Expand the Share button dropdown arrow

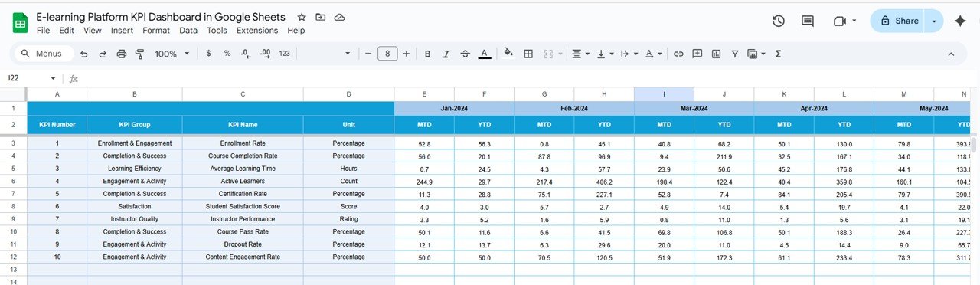934,21
